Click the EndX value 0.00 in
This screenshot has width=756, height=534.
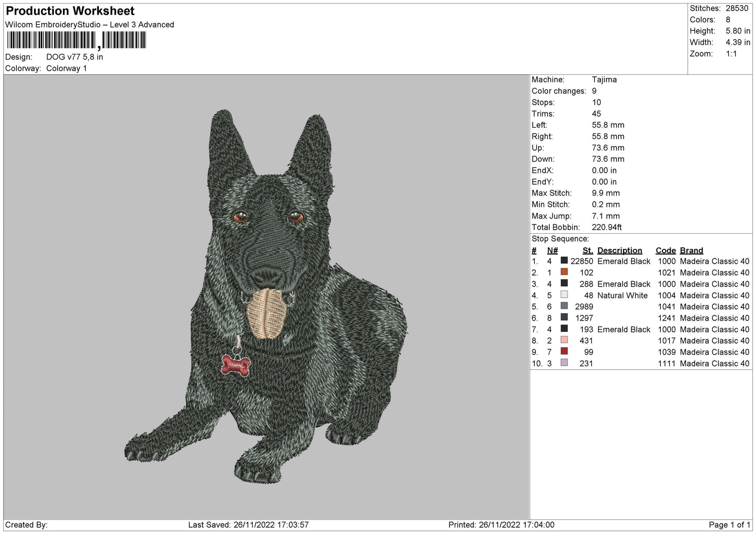tap(605, 171)
